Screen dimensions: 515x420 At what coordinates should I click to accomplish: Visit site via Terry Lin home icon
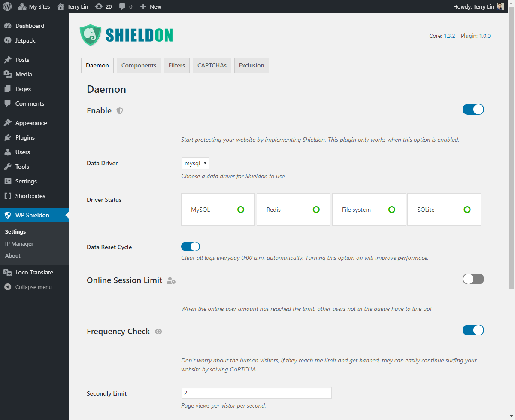pyautogui.click(x=61, y=6)
